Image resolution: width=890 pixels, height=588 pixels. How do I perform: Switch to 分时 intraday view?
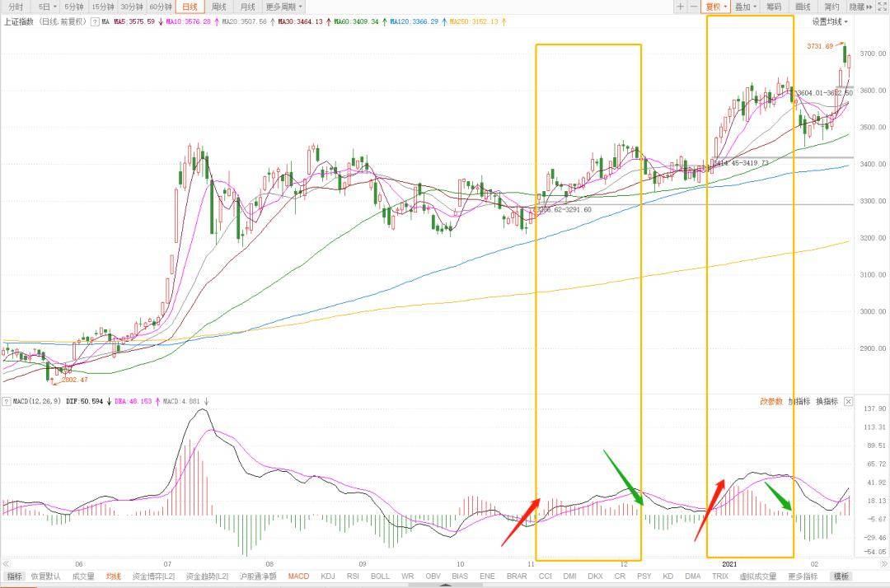pos(16,7)
